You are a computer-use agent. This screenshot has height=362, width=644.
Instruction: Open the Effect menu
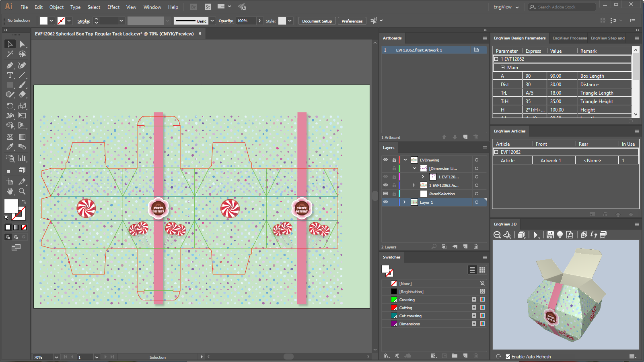pos(113,7)
